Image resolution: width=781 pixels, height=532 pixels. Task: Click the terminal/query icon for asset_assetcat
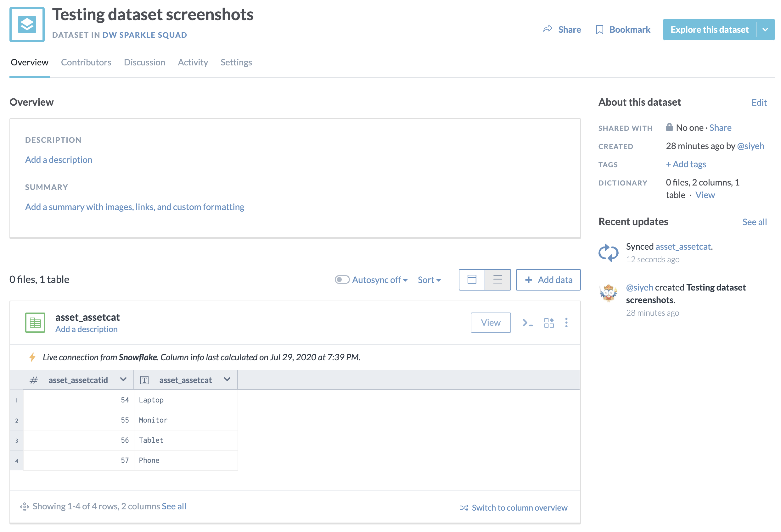[x=528, y=323]
